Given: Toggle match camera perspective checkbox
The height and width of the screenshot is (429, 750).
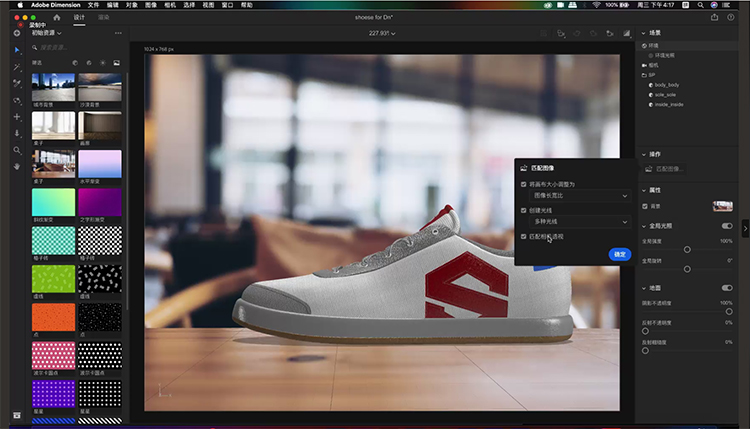Looking at the screenshot, I should [524, 236].
